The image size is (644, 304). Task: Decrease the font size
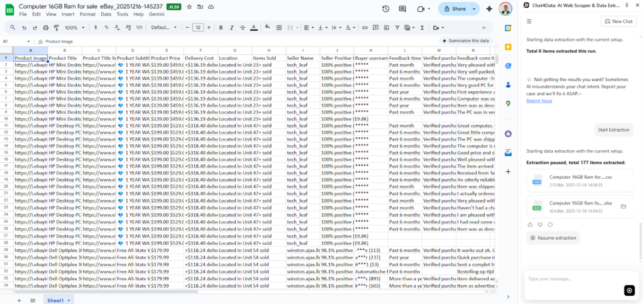click(x=187, y=28)
